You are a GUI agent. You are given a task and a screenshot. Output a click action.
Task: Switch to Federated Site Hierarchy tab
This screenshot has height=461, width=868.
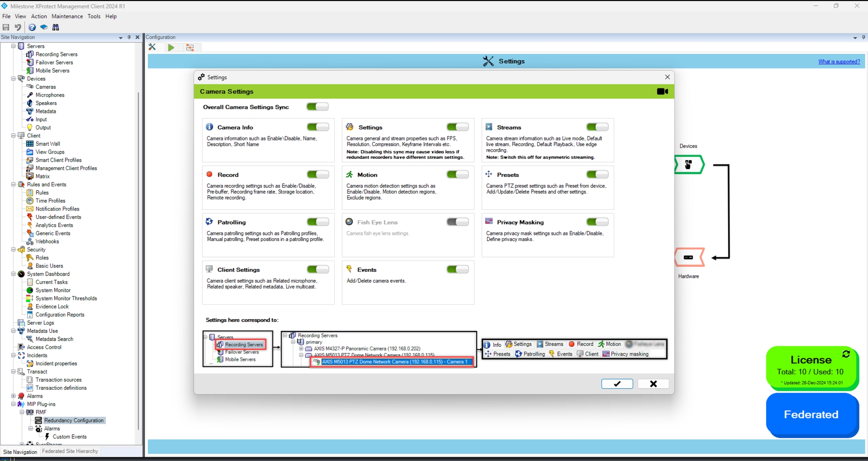click(70, 451)
